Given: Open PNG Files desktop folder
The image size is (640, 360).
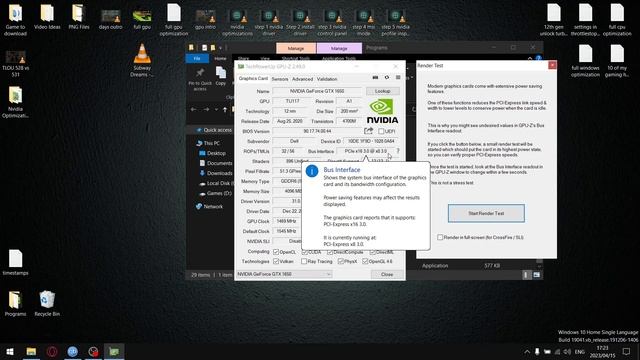Looking at the screenshot, I should click(x=79, y=17).
